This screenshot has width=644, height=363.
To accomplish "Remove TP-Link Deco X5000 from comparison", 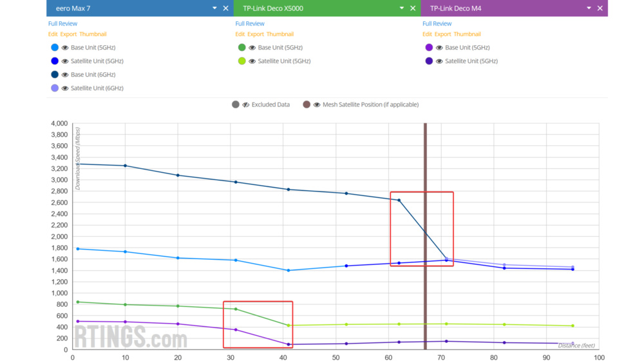I will pos(413,8).
